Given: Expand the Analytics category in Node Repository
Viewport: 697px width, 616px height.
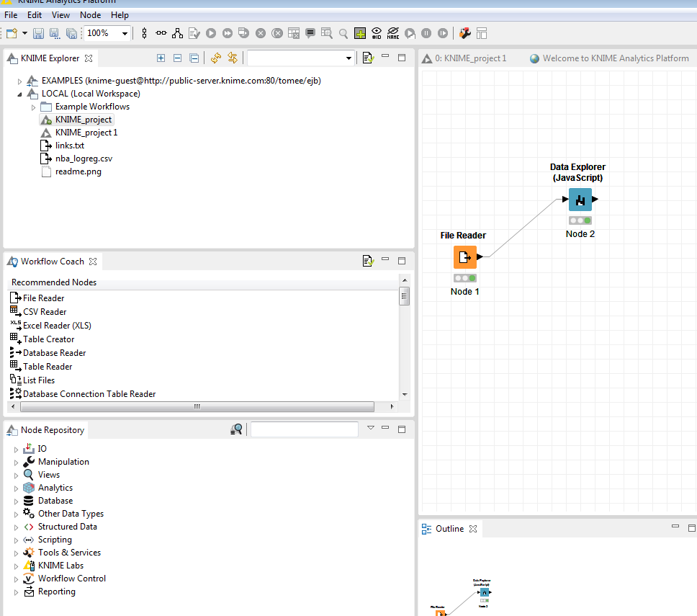Looking at the screenshot, I should point(16,488).
